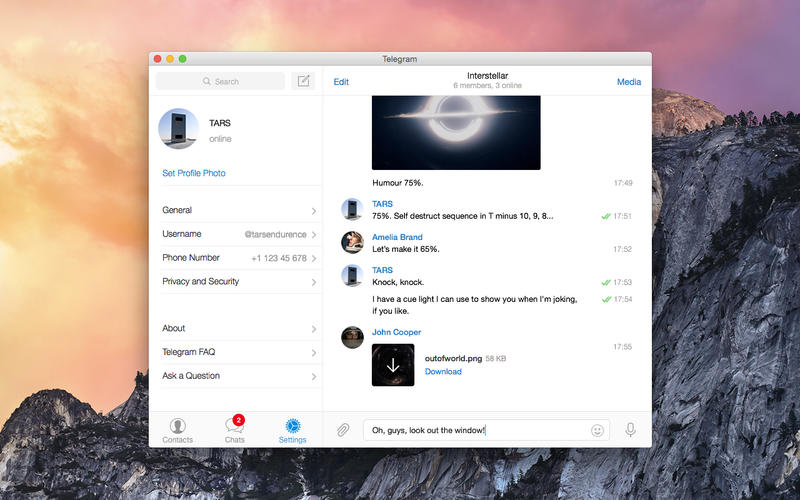Screen dimensions: 800x500
Task: Click TARS profile avatar in settings
Action: pyautogui.click(x=178, y=129)
